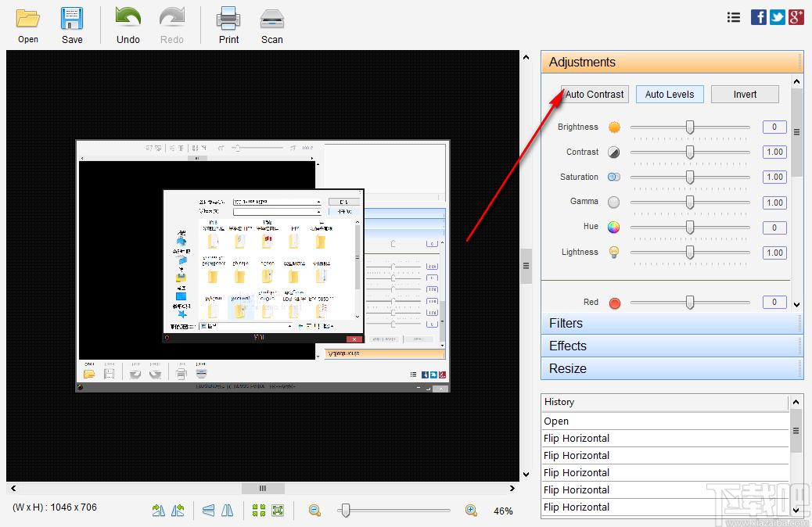Image resolution: width=812 pixels, height=527 pixels.
Task: Click the Lightness bulb icon
Action: tap(613, 252)
